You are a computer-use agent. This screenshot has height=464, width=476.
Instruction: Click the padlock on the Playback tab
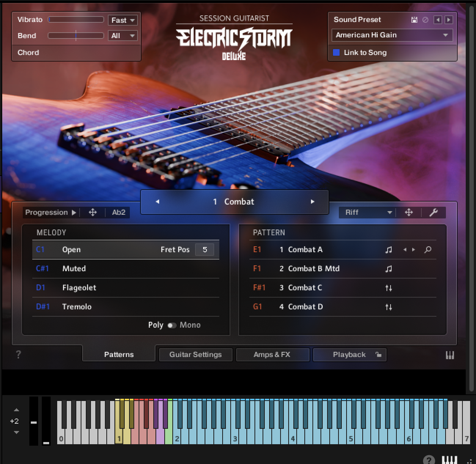tap(378, 354)
